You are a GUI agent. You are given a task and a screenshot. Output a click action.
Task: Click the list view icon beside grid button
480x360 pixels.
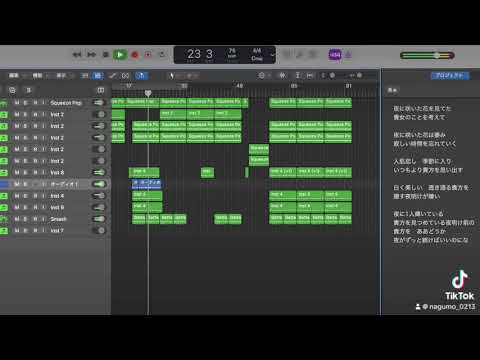[x=85, y=76]
